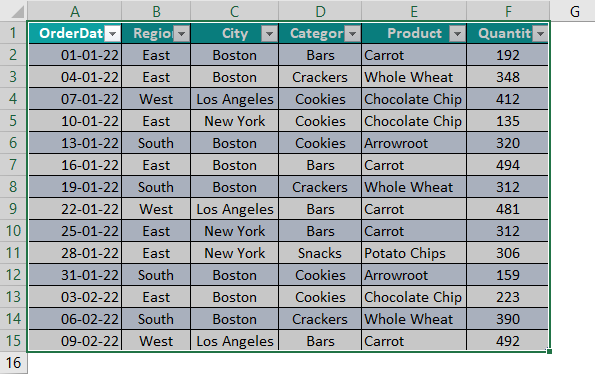This screenshot has width=595, height=374.
Task: Select the West region cell in row 4
Action: click(156, 99)
